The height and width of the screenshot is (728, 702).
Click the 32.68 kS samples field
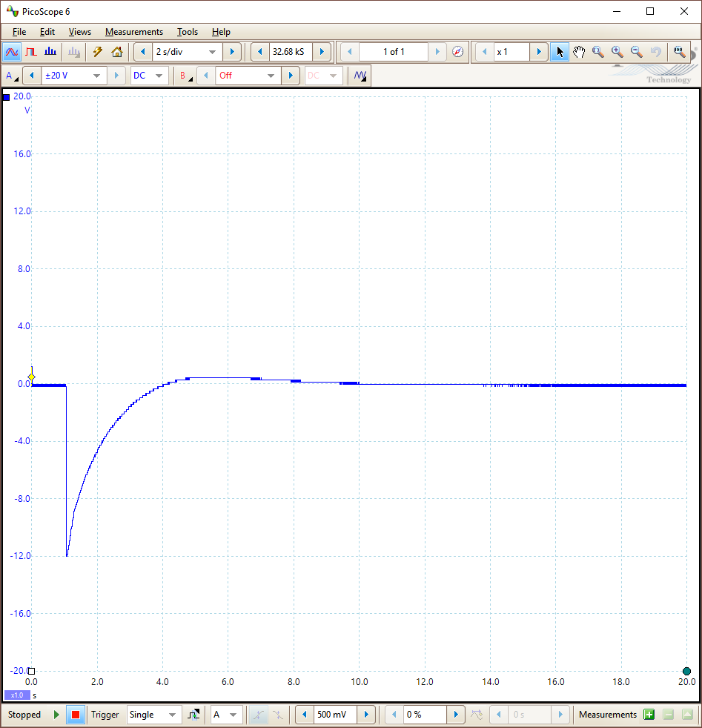click(x=291, y=52)
